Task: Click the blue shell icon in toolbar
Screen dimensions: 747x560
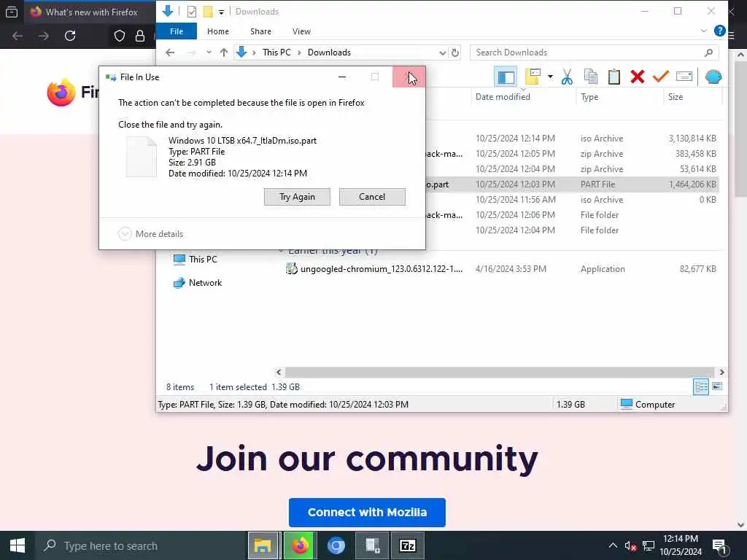Action: click(713, 77)
